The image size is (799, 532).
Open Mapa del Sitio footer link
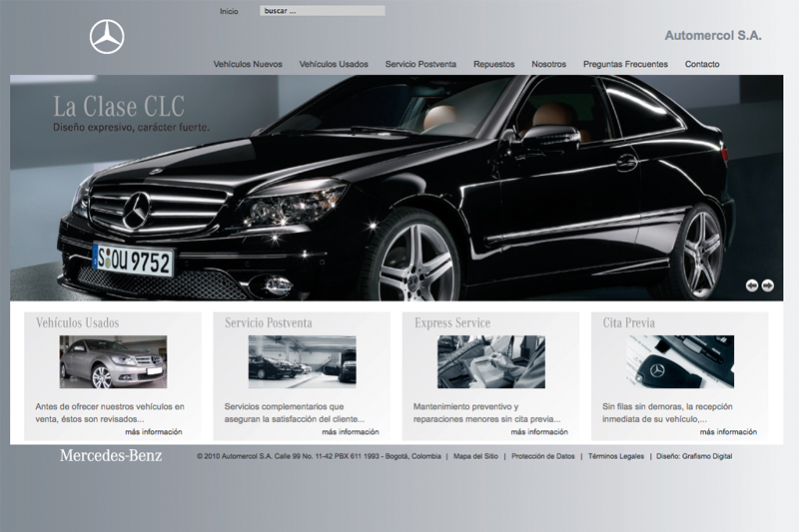(475, 456)
